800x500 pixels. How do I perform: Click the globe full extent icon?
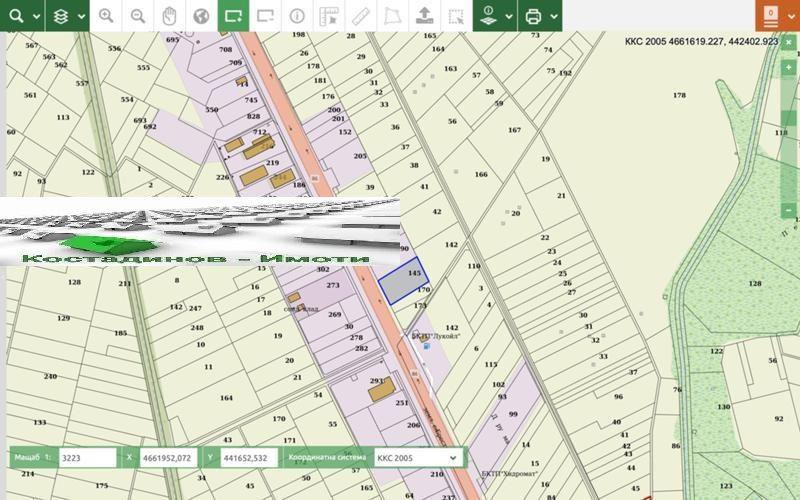(201, 16)
